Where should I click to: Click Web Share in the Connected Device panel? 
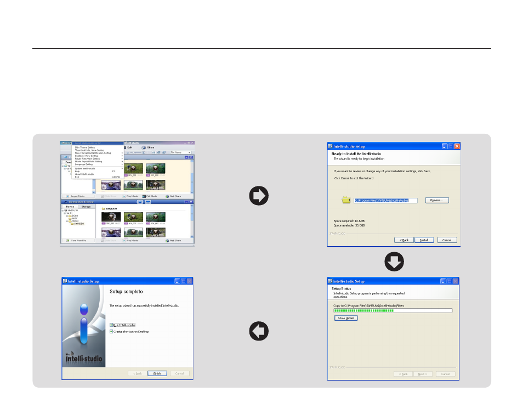click(173, 241)
